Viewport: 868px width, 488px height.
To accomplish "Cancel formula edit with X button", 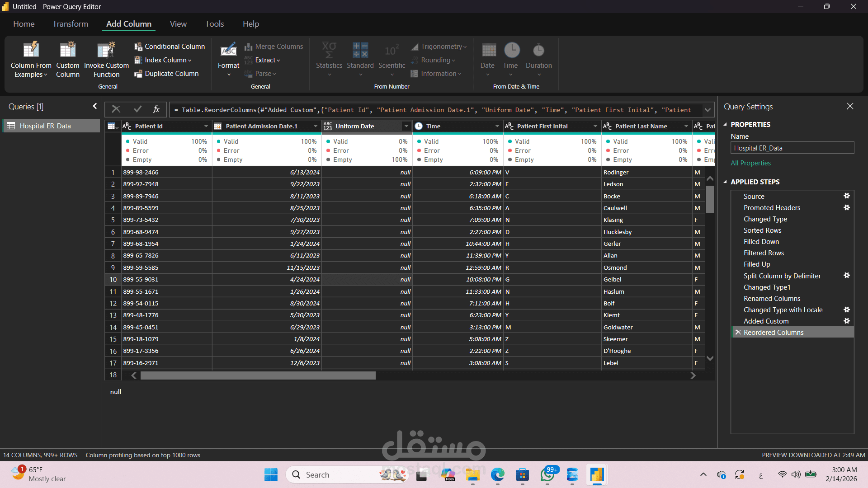I will pyautogui.click(x=116, y=109).
